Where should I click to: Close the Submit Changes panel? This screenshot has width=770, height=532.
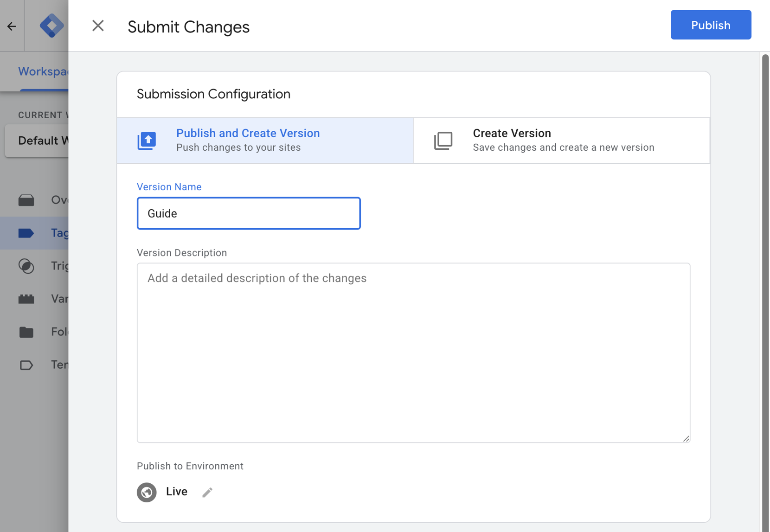[x=98, y=26]
